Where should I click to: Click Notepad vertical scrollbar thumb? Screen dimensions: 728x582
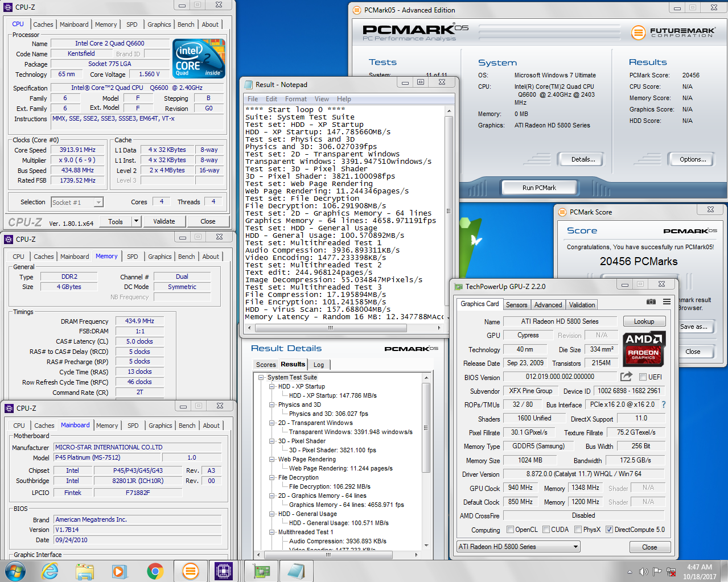(448, 211)
